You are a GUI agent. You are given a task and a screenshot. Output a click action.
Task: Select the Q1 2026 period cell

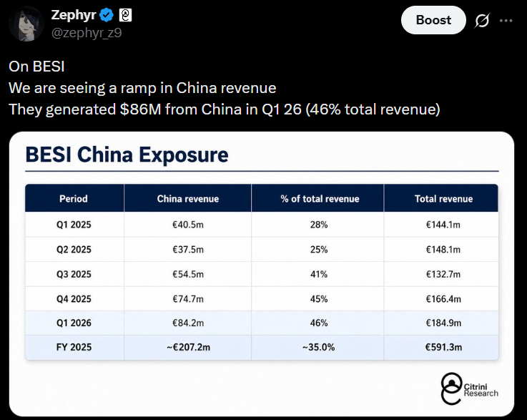pos(74,323)
